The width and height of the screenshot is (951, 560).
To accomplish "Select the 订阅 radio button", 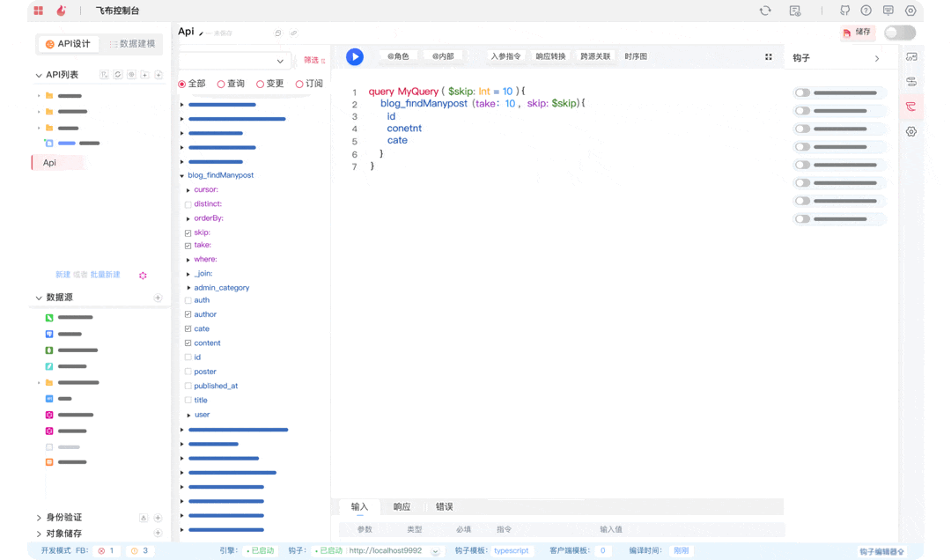I will (x=299, y=84).
